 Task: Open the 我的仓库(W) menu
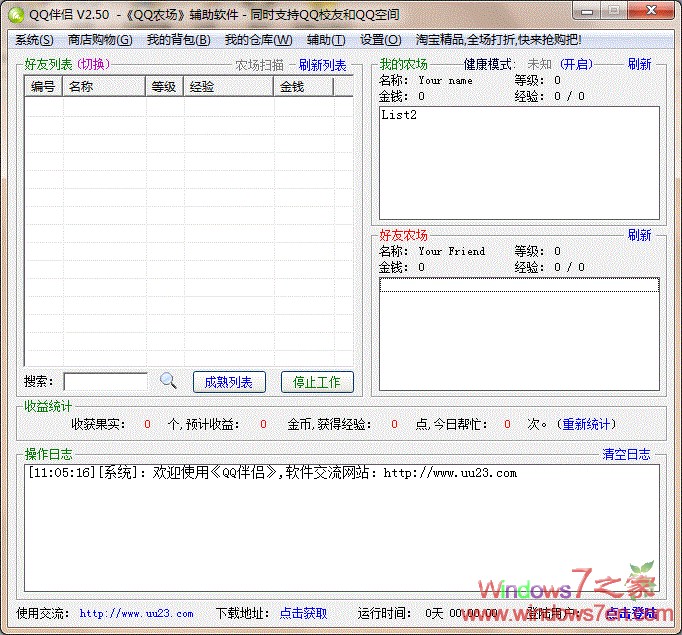[258, 40]
